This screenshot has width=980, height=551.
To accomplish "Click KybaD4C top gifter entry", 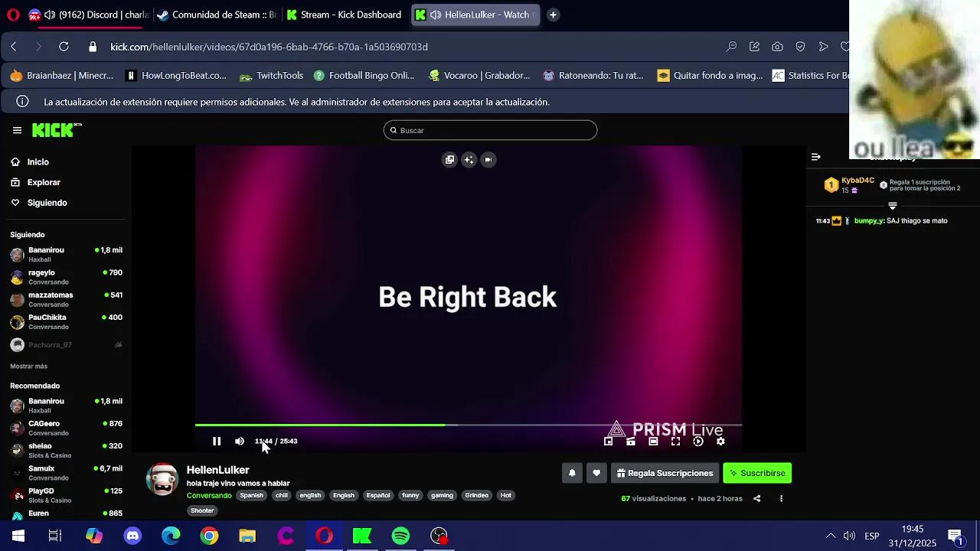I will click(850, 185).
